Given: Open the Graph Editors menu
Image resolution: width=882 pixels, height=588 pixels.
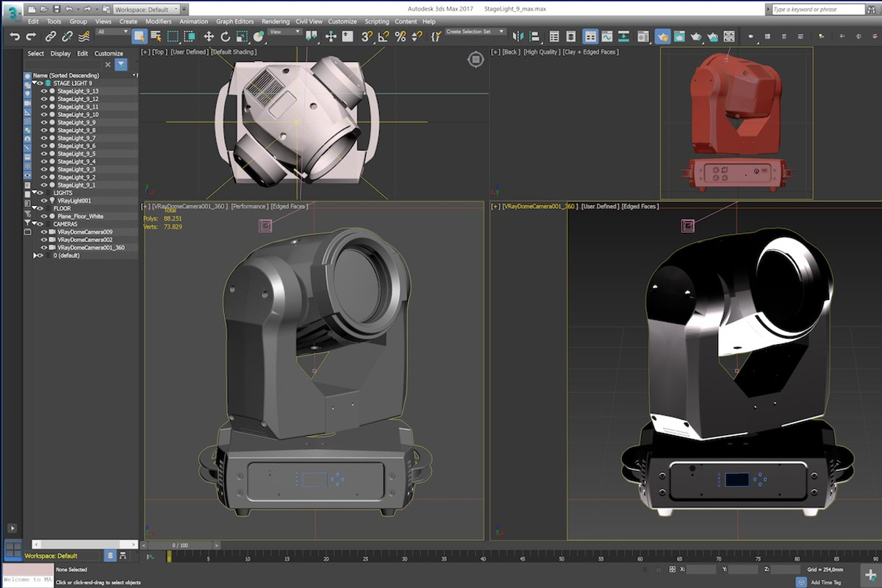Looking at the screenshot, I should [x=234, y=21].
